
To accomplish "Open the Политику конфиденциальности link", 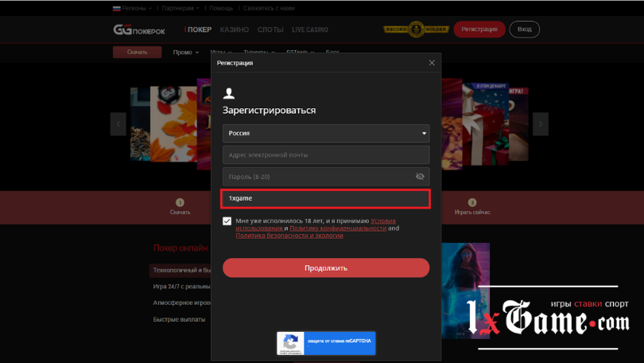I will tap(338, 228).
